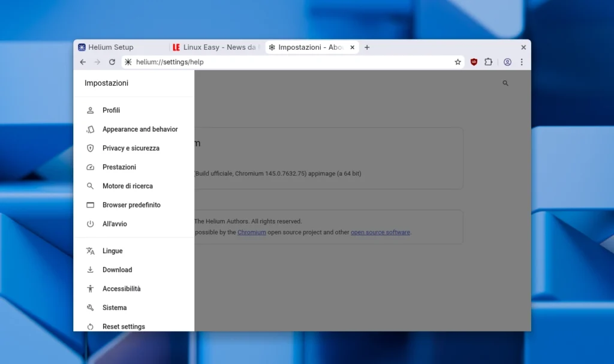The image size is (614, 364).
Task: Go back using the back arrow
Action: point(83,62)
